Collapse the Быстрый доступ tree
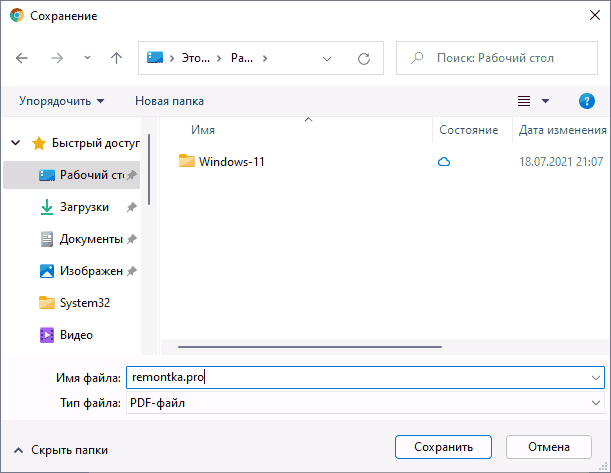 pyautogui.click(x=16, y=143)
